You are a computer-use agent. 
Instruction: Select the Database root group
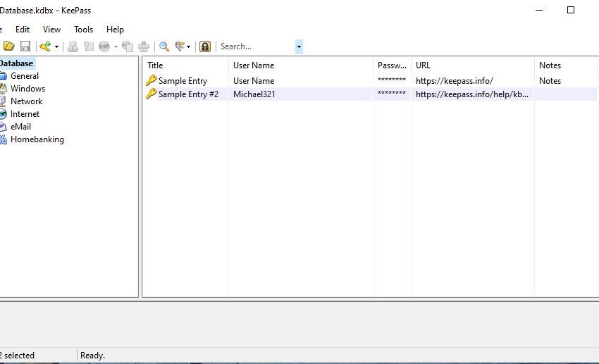[16, 63]
